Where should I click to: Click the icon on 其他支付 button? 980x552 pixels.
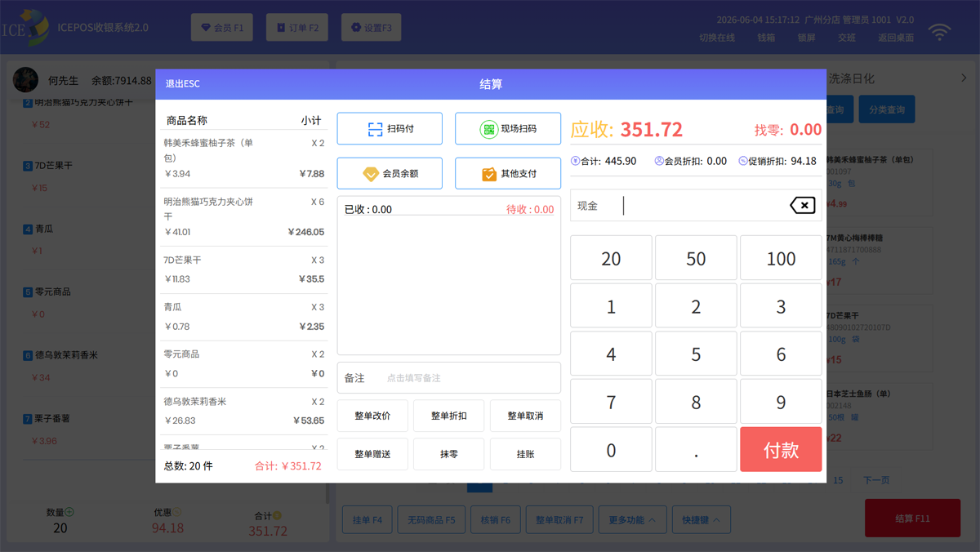pos(489,174)
